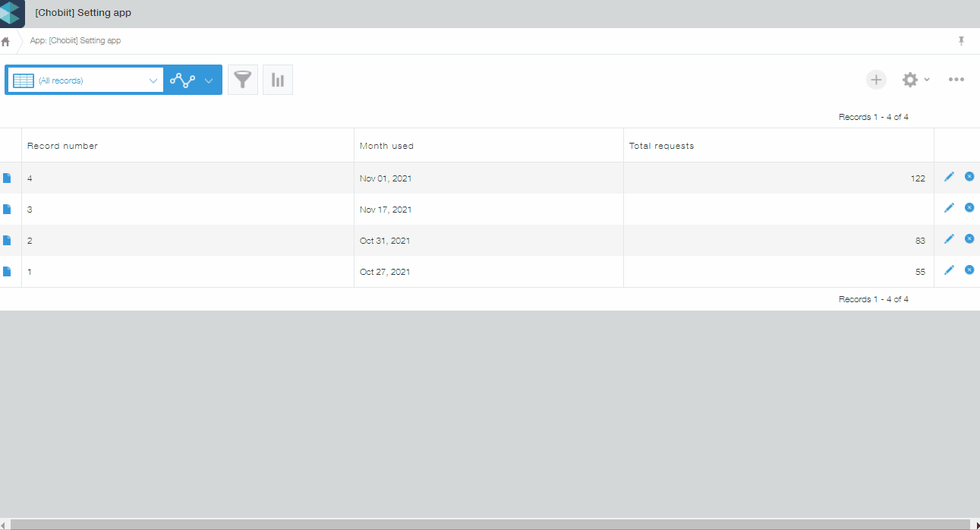
Task: Click the horizontal scrollbar at the bottom
Action: coord(486,524)
